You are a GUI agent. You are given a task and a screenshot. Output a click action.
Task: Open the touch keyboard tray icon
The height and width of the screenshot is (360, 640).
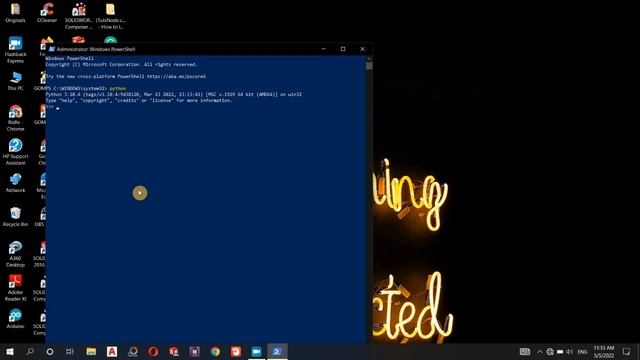pos(525,351)
